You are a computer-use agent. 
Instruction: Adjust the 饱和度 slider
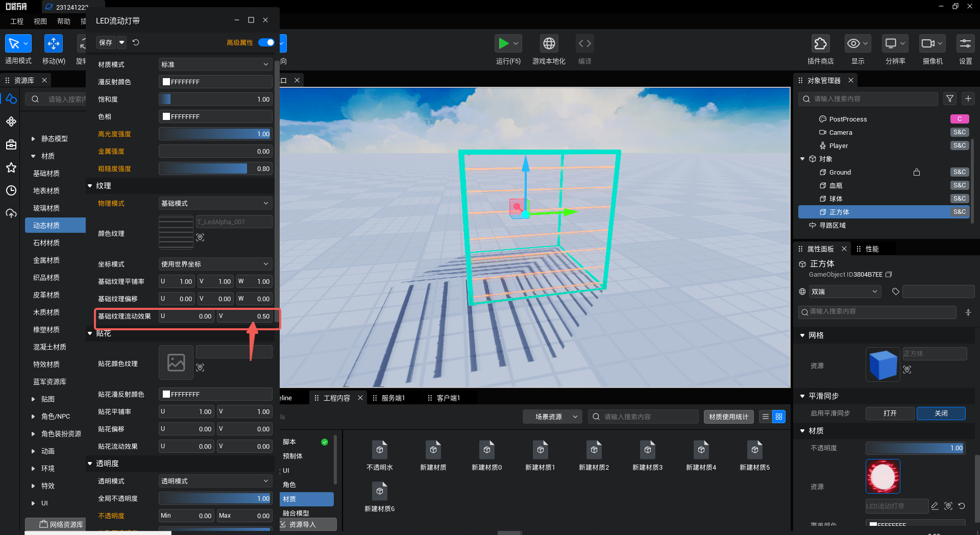(215, 99)
